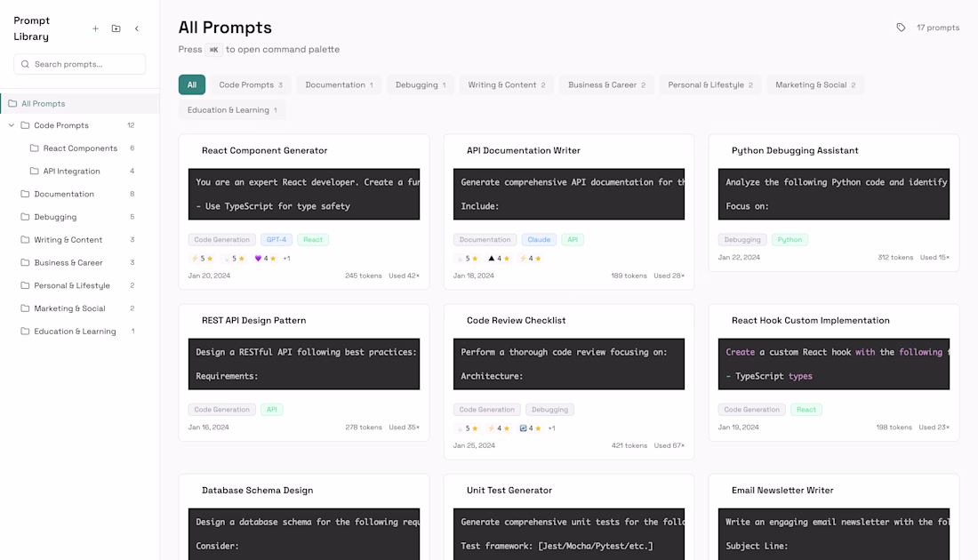Click the tag icon beside 17 prompts
Image resolution: width=978 pixels, height=560 pixels.
(x=901, y=28)
